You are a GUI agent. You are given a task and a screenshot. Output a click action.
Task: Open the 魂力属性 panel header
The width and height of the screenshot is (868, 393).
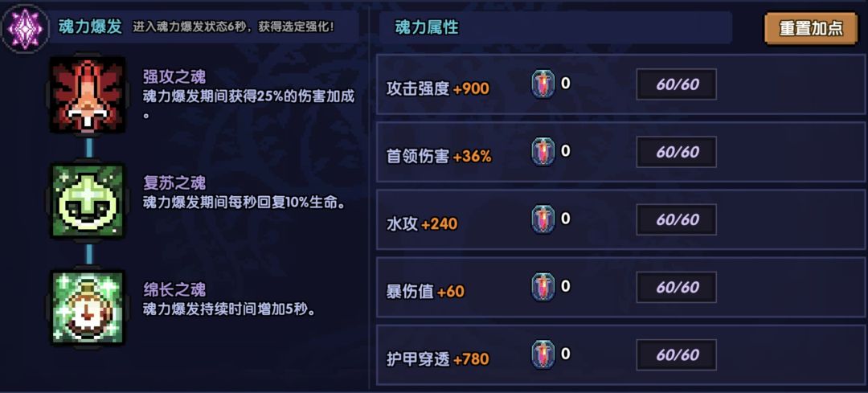[427, 27]
